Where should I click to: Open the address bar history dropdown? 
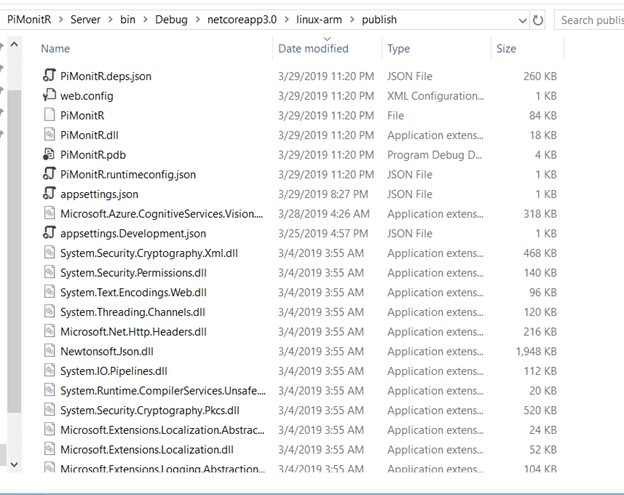pos(523,20)
